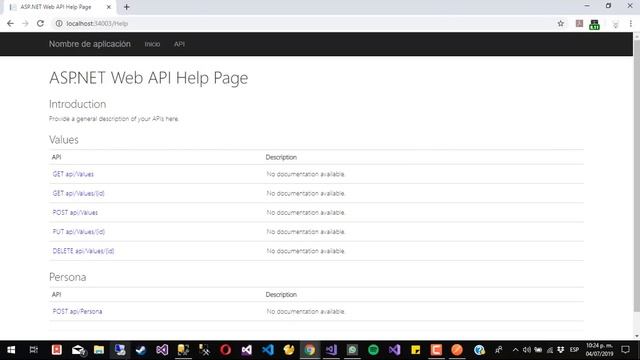Open WhatsApp from the taskbar

tap(352, 350)
